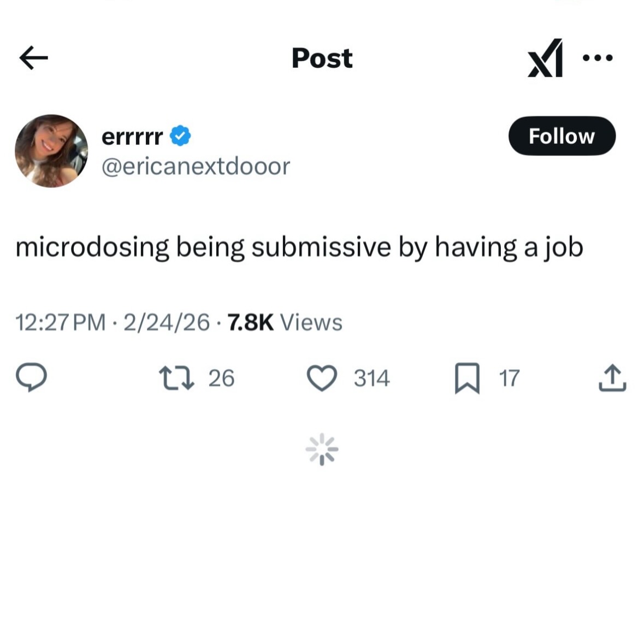Click the loading spinner

pyautogui.click(x=322, y=450)
